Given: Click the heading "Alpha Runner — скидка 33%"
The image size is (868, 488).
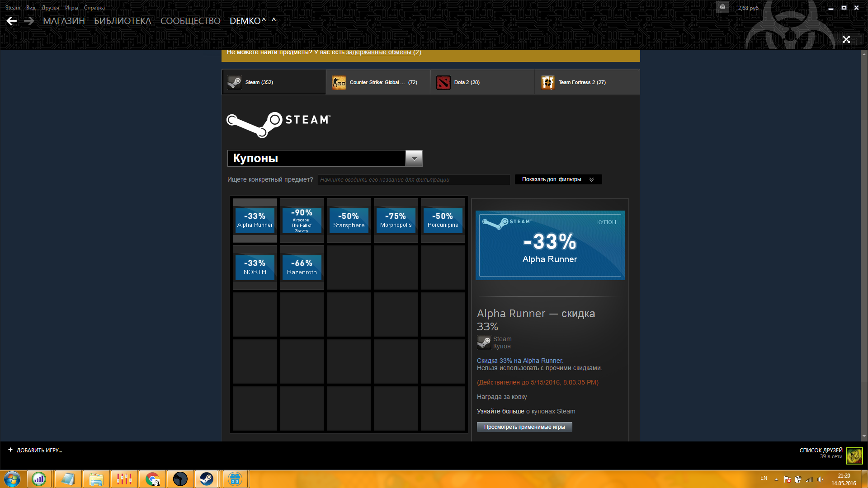Looking at the screenshot, I should [x=536, y=320].
